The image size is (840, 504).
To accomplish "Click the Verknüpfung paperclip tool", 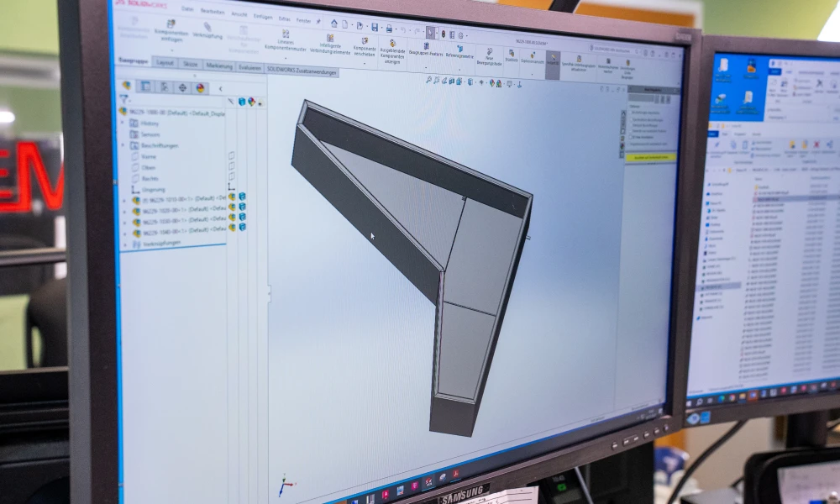I will [207, 30].
